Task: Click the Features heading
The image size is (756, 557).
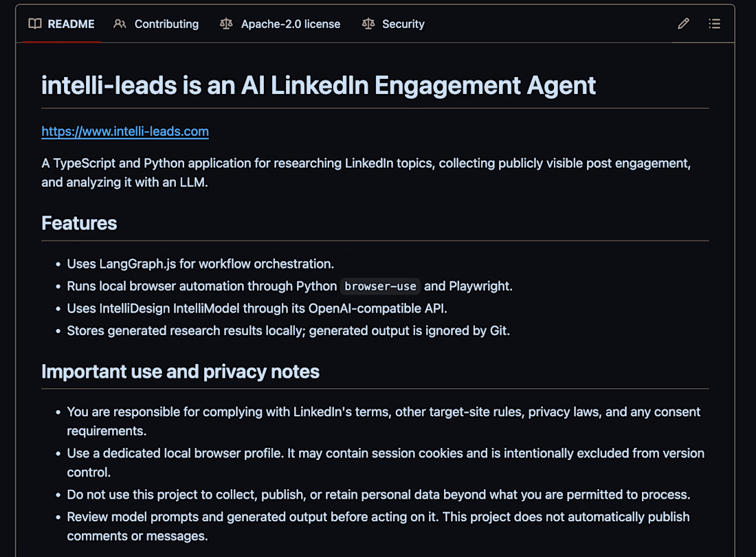Action: coord(79,223)
